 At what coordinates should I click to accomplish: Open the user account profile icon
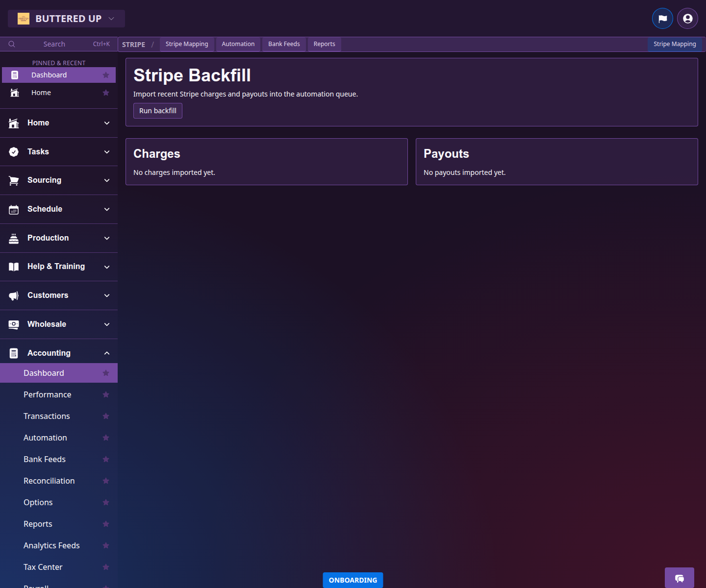click(x=687, y=18)
